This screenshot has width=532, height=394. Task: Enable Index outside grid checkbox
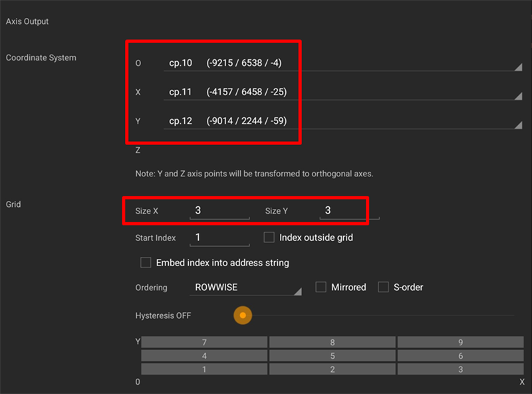click(269, 237)
